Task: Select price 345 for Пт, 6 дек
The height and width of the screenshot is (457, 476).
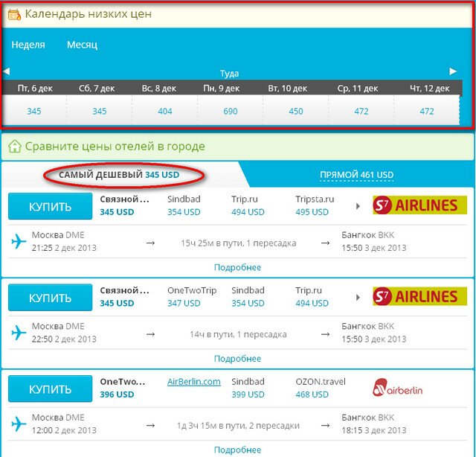Action: (34, 111)
